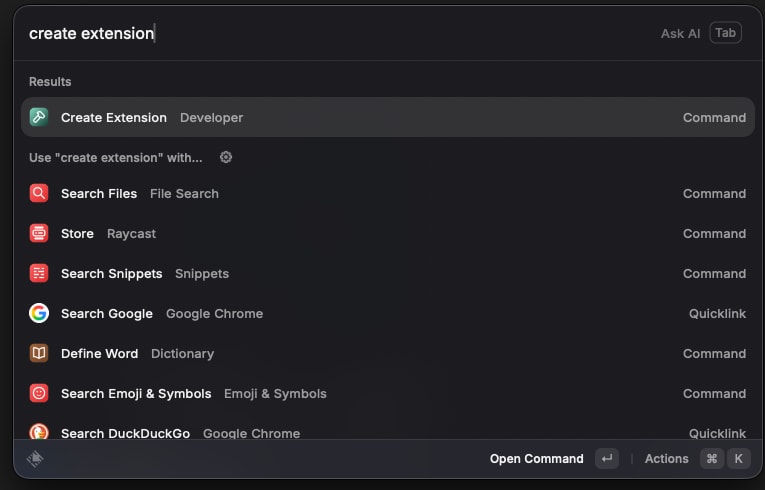This screenshot has width=765, height=490.
Task: Click the Return key hint icon
Action: pos(606,459)
